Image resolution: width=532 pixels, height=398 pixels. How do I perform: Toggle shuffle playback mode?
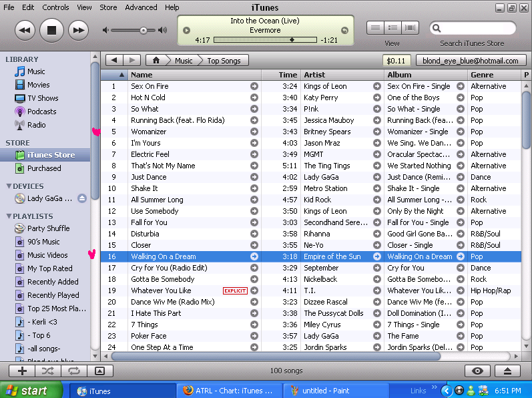[x=48, y=371]
